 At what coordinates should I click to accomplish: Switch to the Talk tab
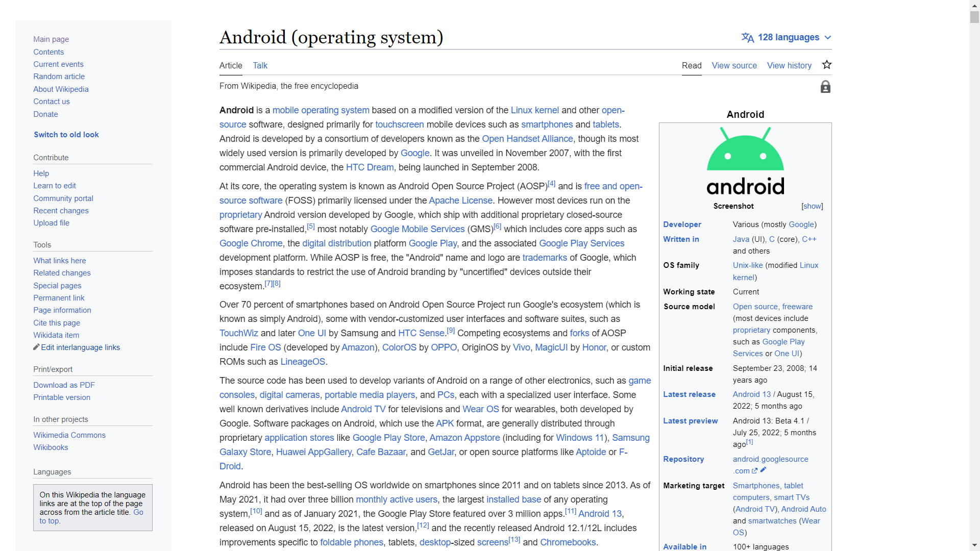(x=260, y=65)
